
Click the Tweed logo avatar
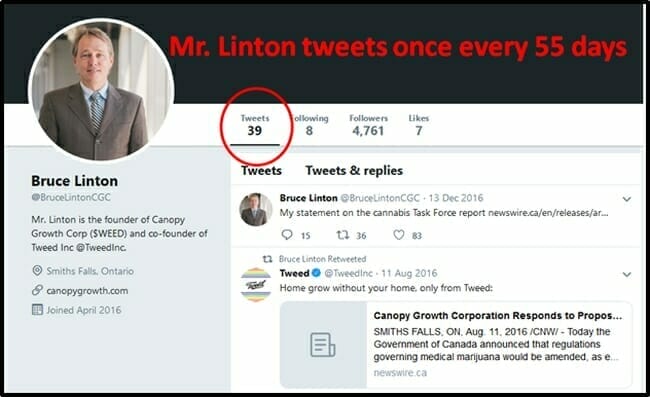[256, 285]
